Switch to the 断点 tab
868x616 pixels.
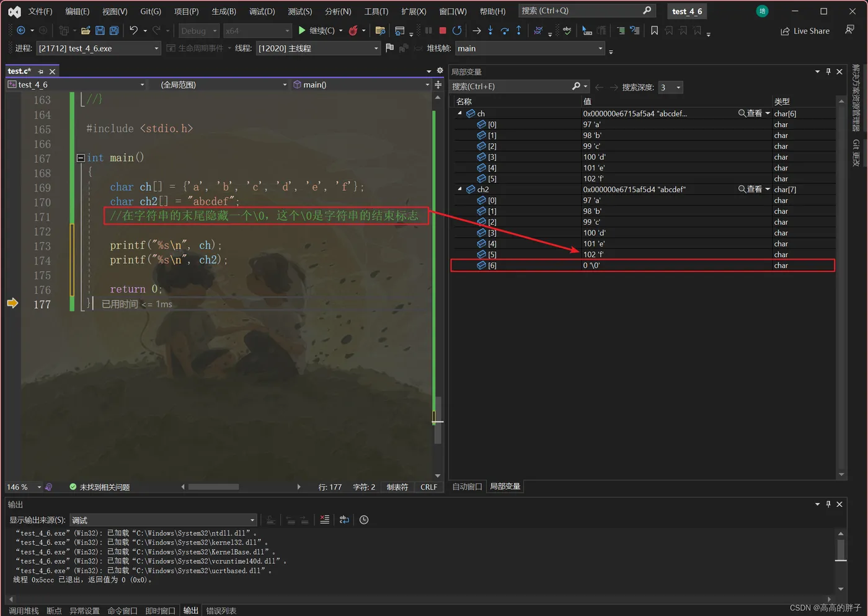tap(54, 611)
